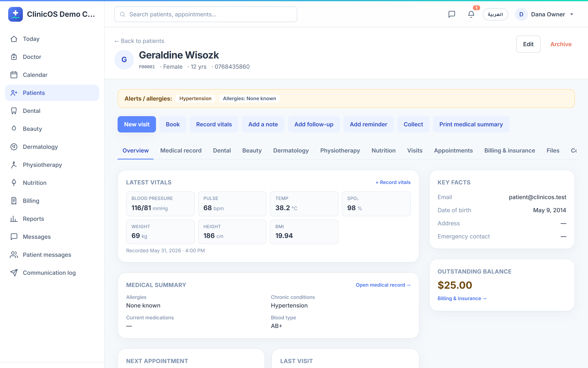Click the search magnifier icon
This screenshot has height=368, width=588.
pos(123,14)
